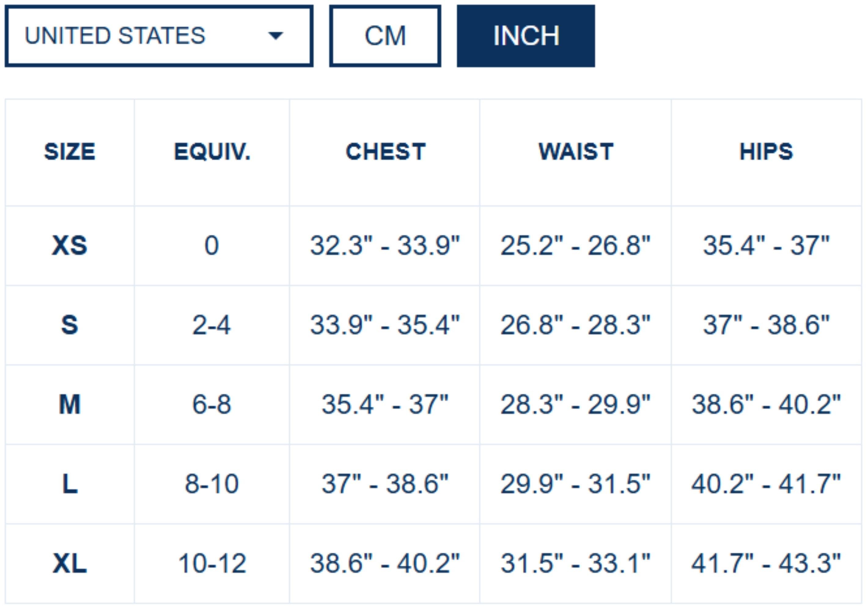868x611 pixels.
Task: Click the 10-12 equivalent size cell
Action: (212, 563)
